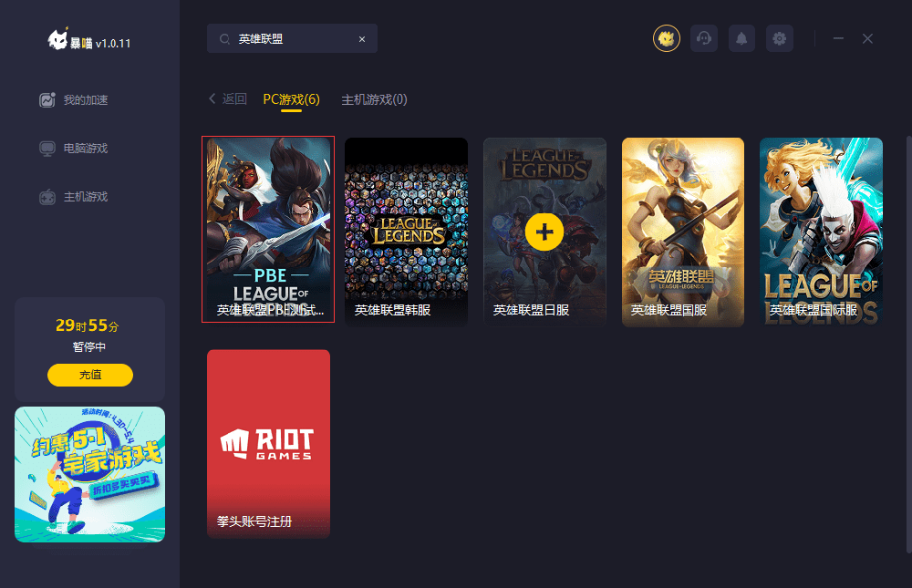Open customer service headset icon
Screen dimensions: 912x588
point(704,38)
